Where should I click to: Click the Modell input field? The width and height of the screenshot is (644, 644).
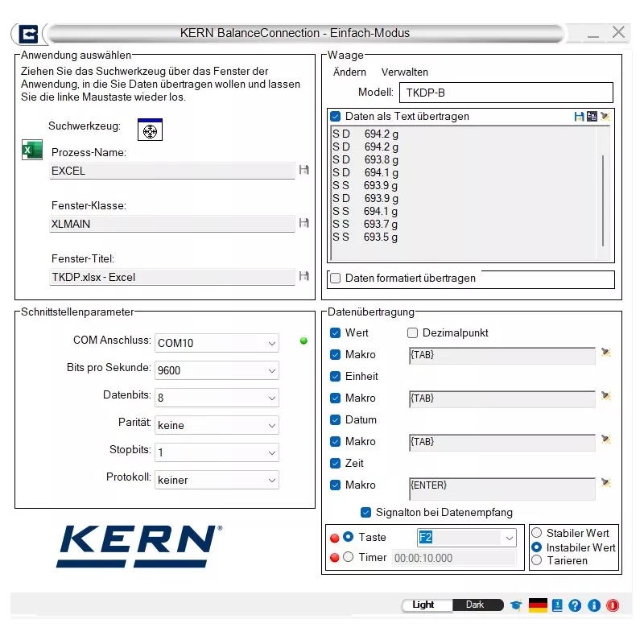point(506,93)
